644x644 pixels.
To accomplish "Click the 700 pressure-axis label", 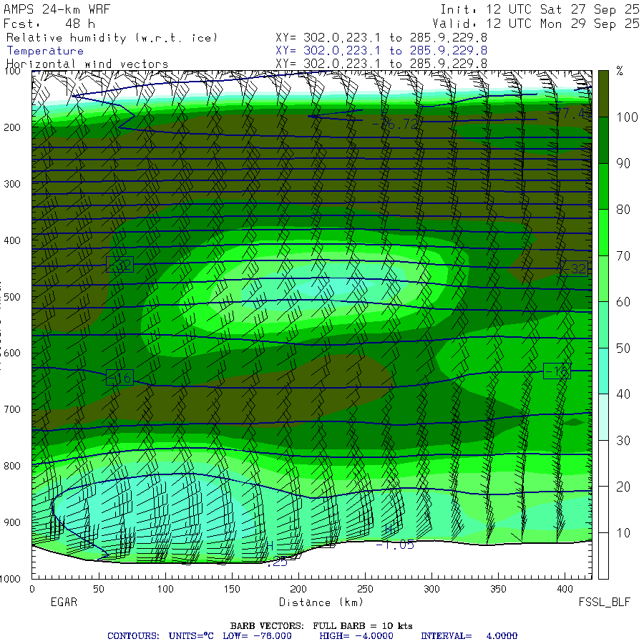I will click(12, 409).
